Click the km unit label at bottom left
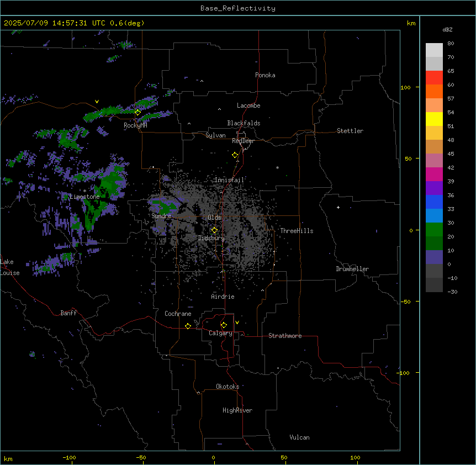 coord(8,458)
